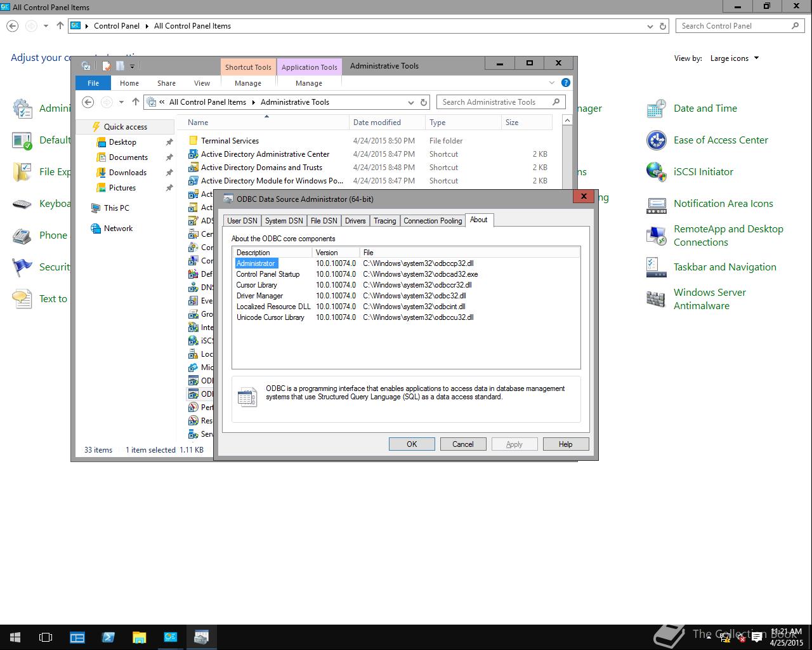Open Taskbar and Navigation icon
812x650 pixels.
point(656,267)
